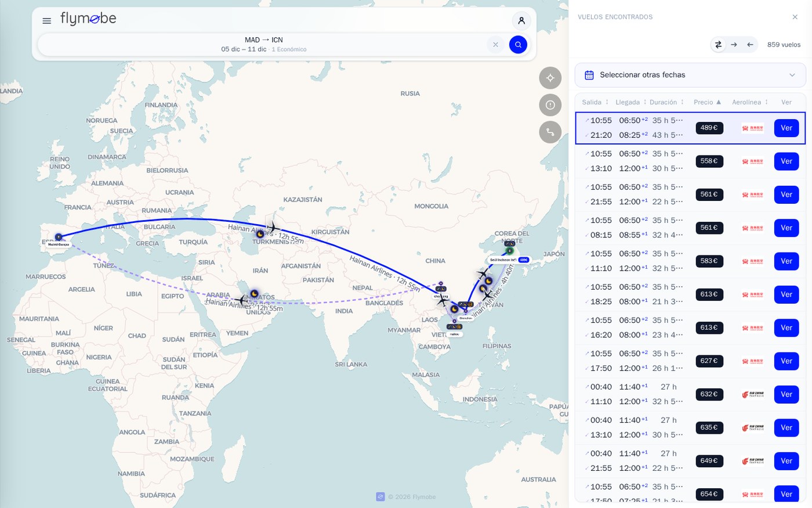Click the Shenzhen airport label on map

click(466, 318)
